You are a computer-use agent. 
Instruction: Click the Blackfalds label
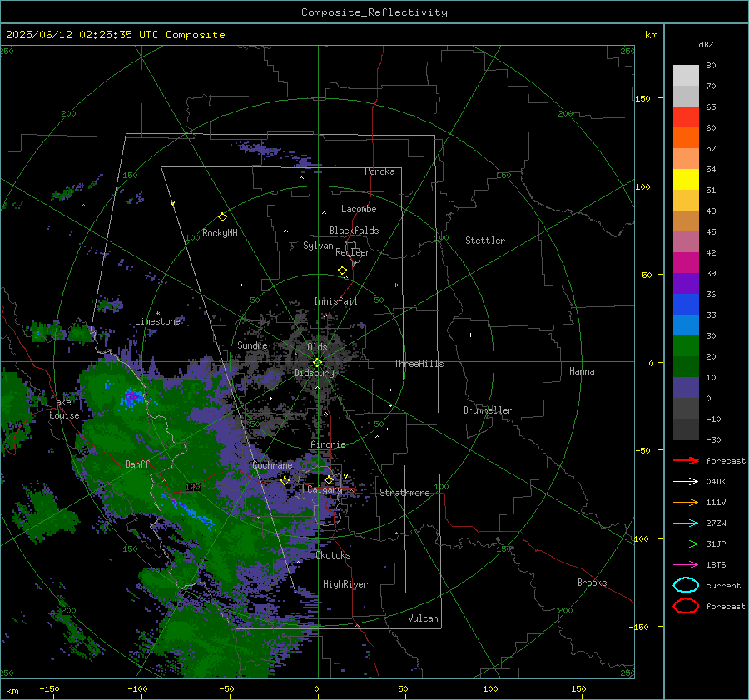[x=354, y=231]
